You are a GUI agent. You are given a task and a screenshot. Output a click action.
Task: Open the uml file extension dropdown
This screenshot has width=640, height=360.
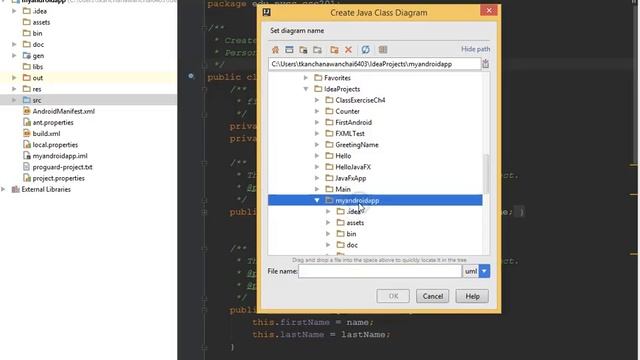pos(484,271)
